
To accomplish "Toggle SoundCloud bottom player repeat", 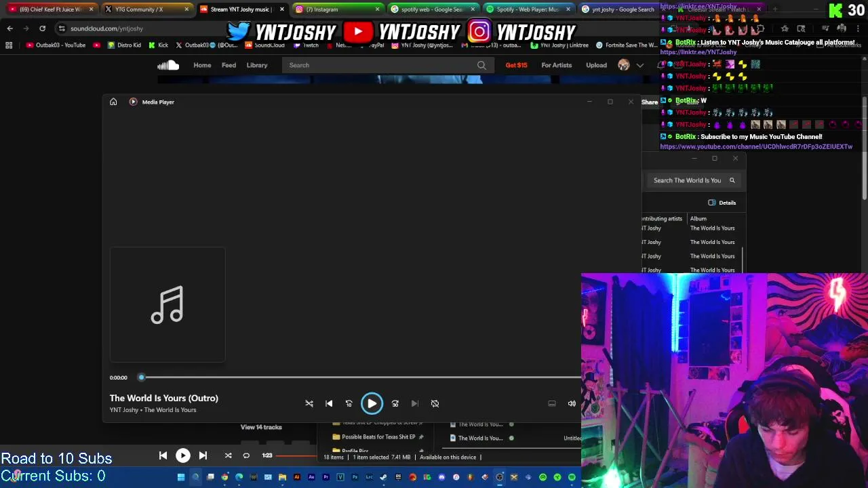I will click(246, 455).
